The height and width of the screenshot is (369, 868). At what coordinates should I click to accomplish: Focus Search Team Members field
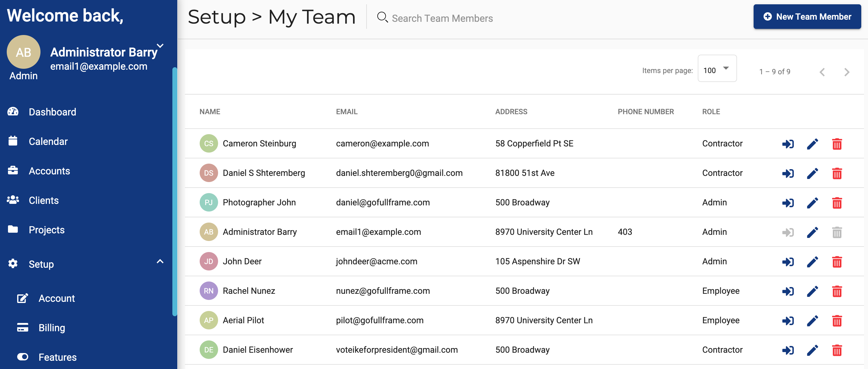click(x=442, y=18)
